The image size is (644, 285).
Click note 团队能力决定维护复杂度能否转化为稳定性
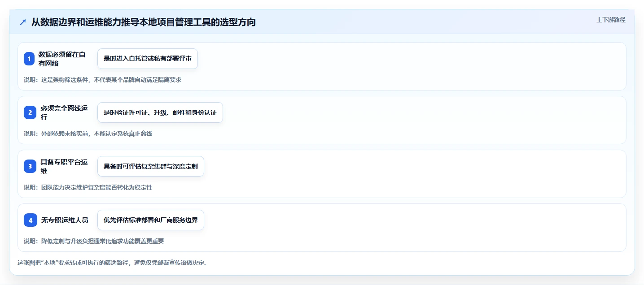[88, 187]
